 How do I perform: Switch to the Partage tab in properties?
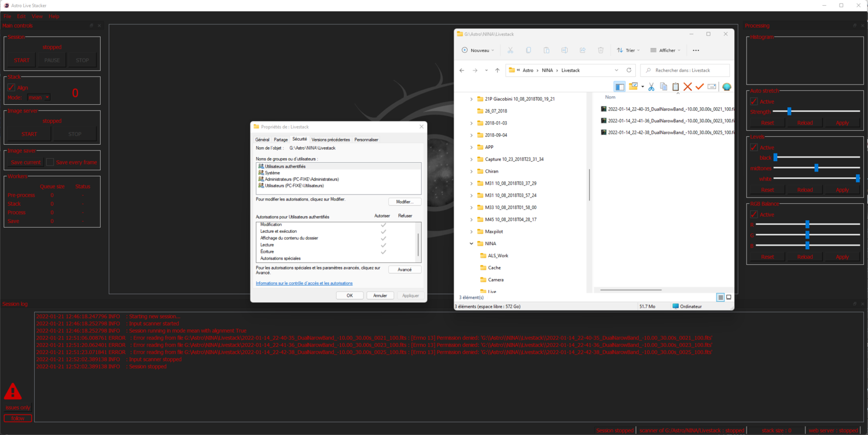281,140
